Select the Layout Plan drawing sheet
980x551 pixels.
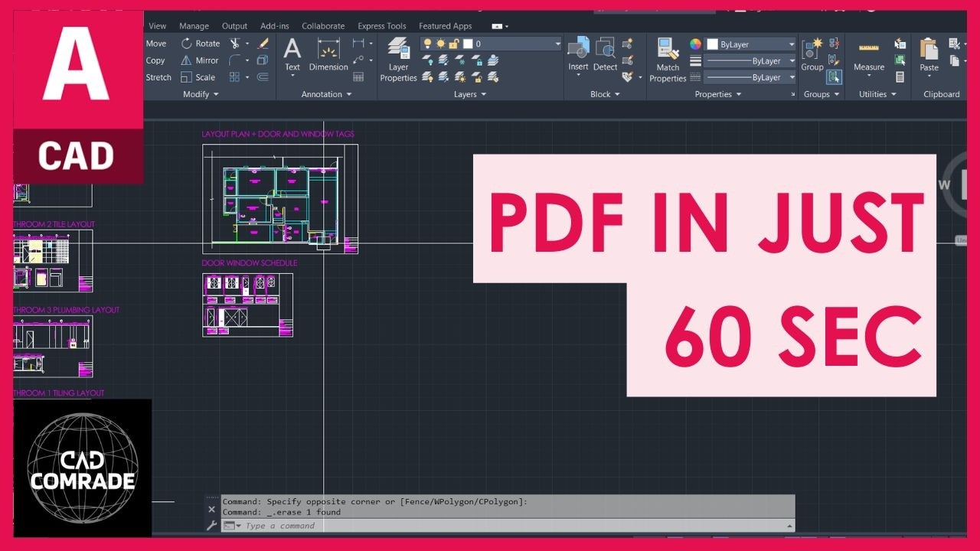[x=280, y=199]
